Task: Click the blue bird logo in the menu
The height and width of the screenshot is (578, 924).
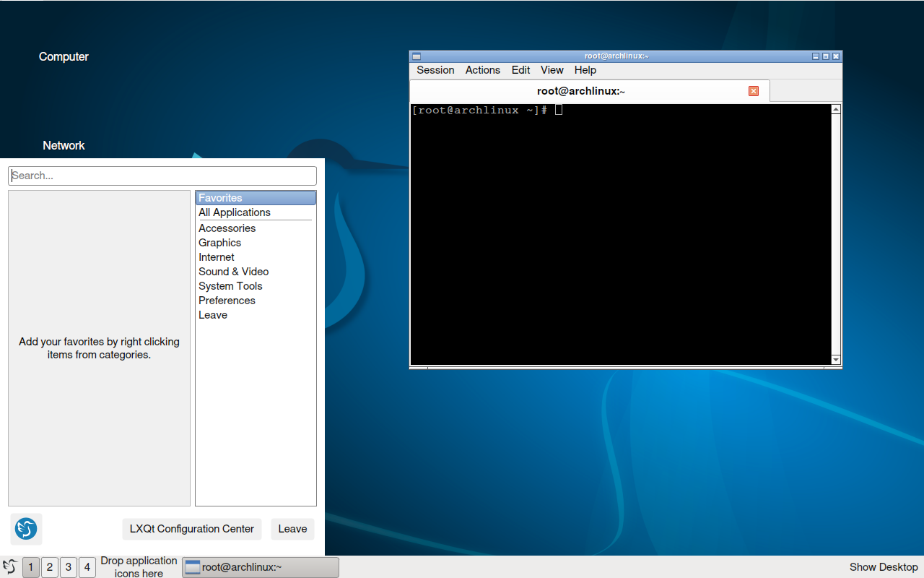Action: point(26,529)
